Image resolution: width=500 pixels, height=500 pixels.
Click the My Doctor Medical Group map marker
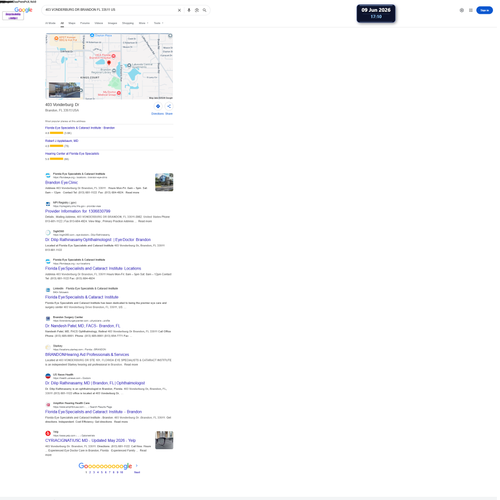(x=119, y=93)
